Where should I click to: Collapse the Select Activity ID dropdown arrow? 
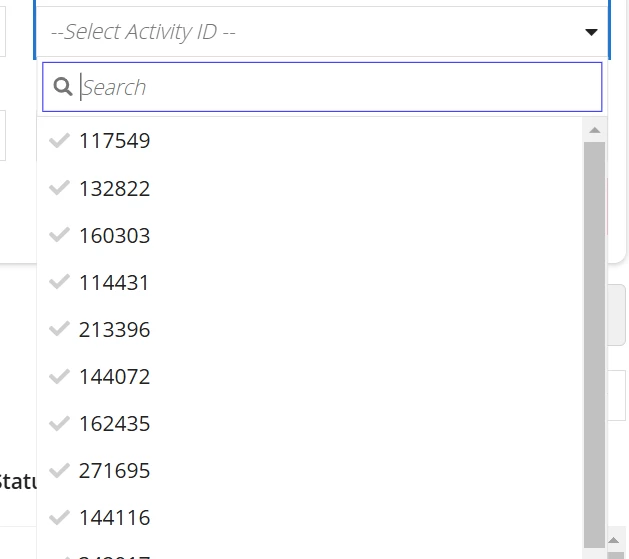point(591,32)
